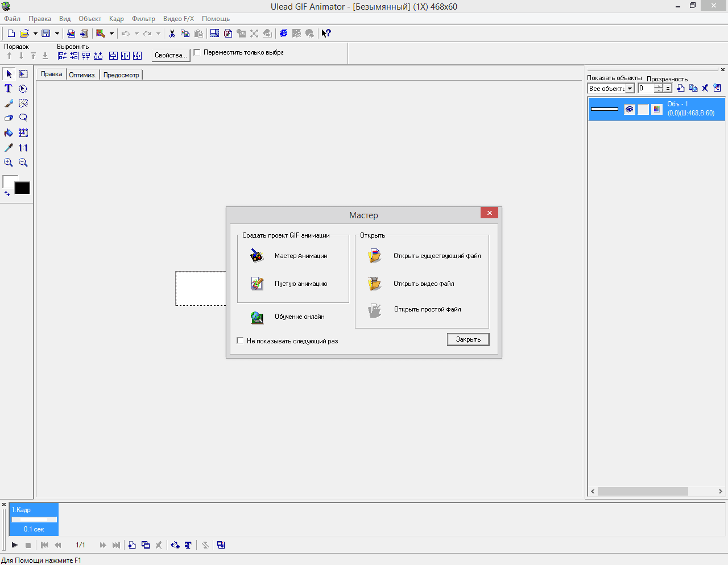The height and width of the screenshot is (565, 728).
Task: Select the Fill bucket tool
Action: point(9,133)
